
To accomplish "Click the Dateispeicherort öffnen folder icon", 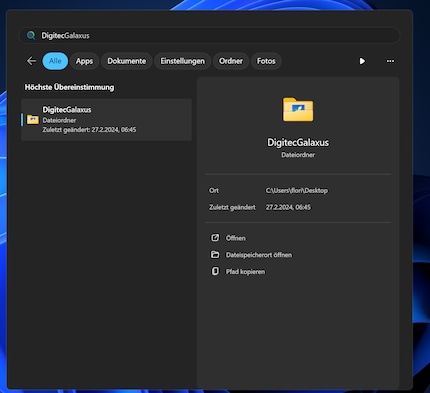I will pyautogui.click(x=215, y=255).
